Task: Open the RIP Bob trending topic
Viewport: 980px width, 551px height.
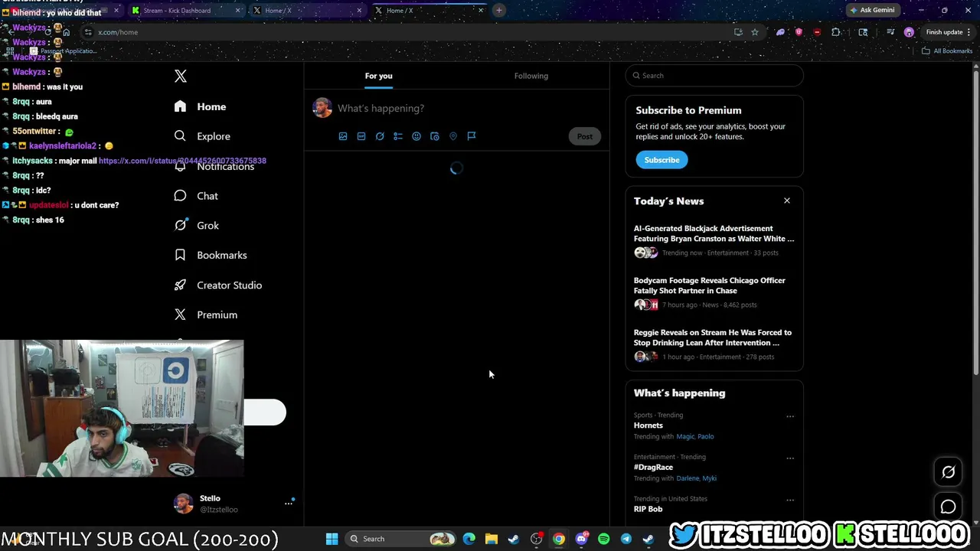Action: coord(648,509)
